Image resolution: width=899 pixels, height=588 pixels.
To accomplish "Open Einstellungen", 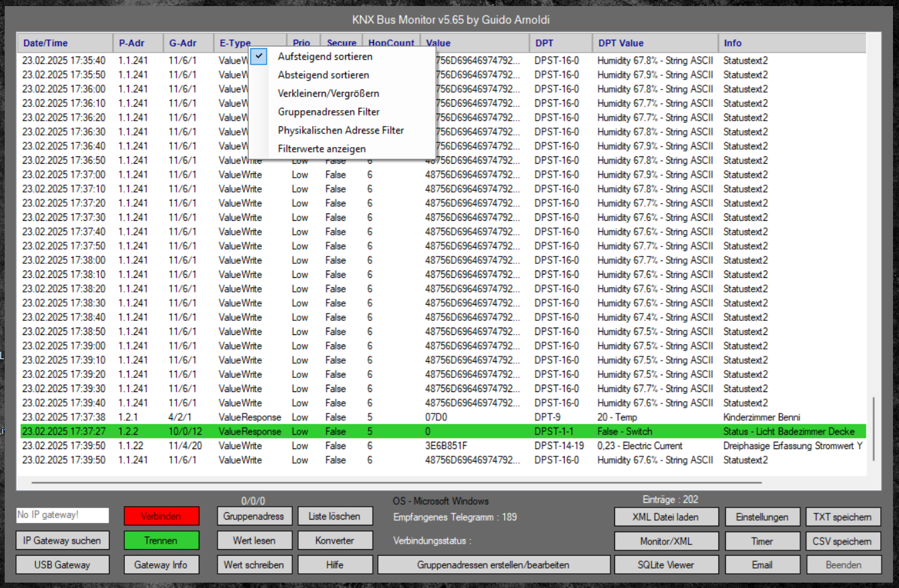I will click(x=762, y=517).
